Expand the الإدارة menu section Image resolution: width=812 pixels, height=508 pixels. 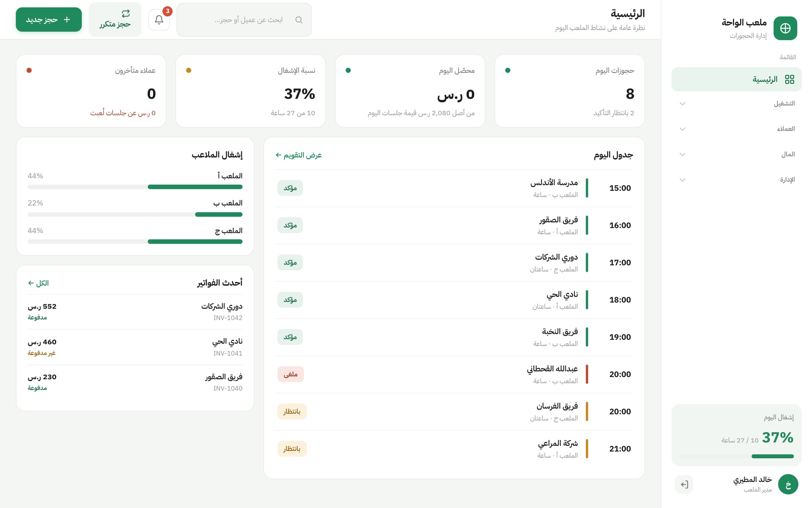pyautogui.click(x=736, y=180)
